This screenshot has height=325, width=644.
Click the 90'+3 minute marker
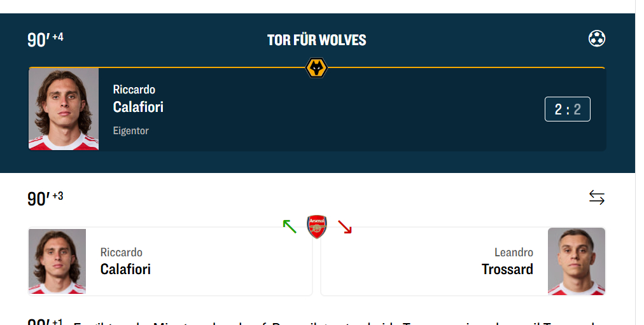coord(45,198)
